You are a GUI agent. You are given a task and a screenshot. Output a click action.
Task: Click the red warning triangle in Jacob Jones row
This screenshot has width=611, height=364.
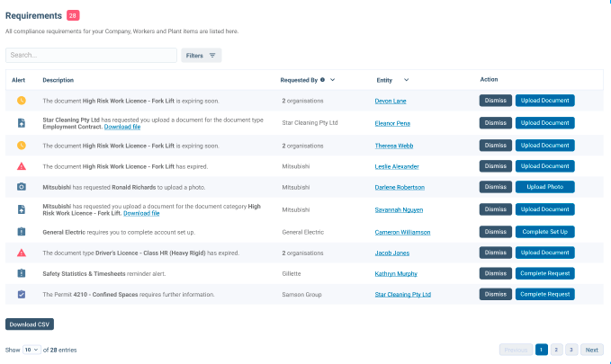coord(22,253)
